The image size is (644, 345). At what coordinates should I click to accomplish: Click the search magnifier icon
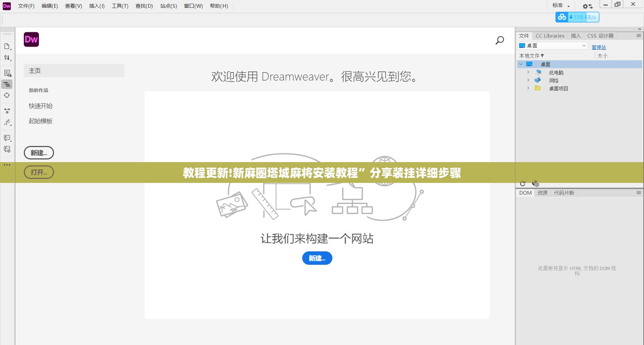(500, 40)
